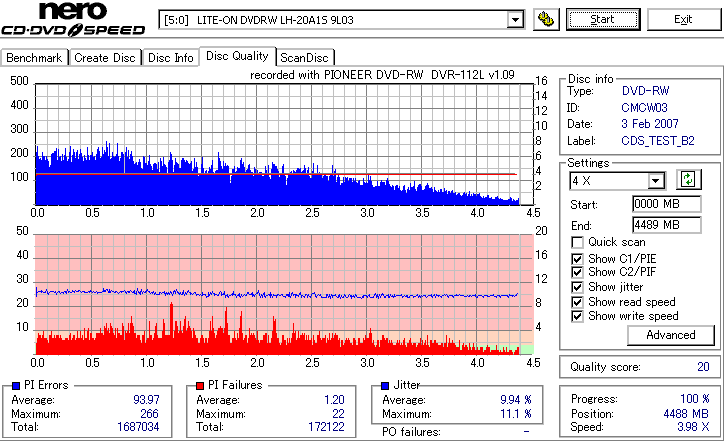Screen dimensions: 724x441
Task: Click the red PI Failures legend square
Action: (200, 385)
